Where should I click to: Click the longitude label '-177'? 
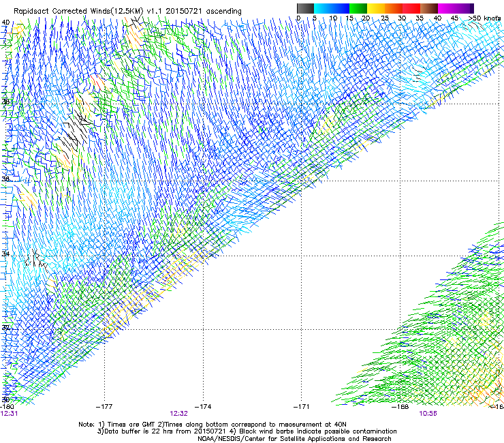[x=104, y=407]
